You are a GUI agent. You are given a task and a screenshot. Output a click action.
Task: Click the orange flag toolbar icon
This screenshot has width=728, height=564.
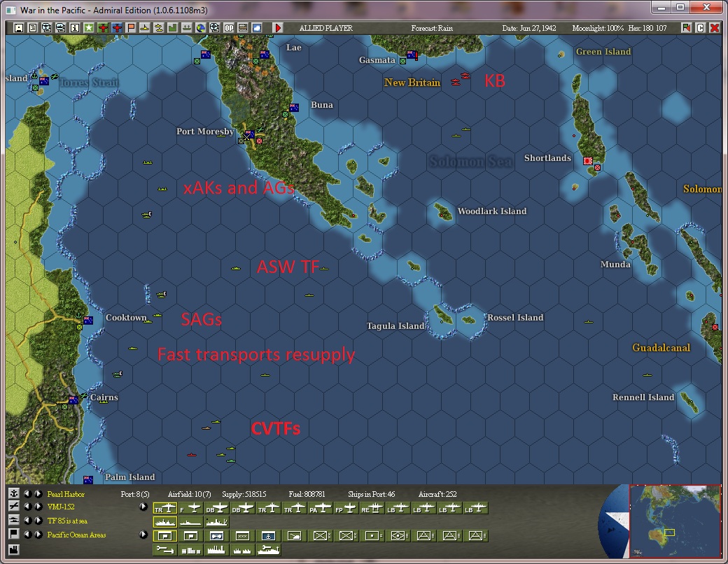coord(130,28)
